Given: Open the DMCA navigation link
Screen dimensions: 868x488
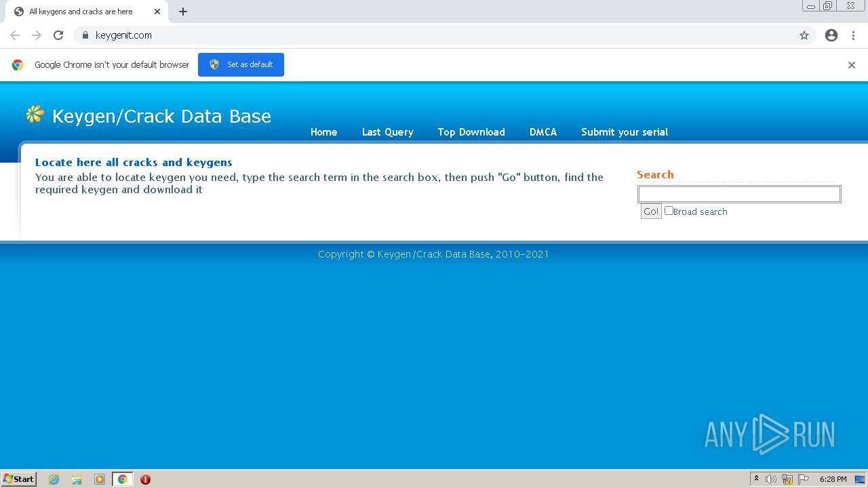Looking at the screenshot, I should (543, 132).
